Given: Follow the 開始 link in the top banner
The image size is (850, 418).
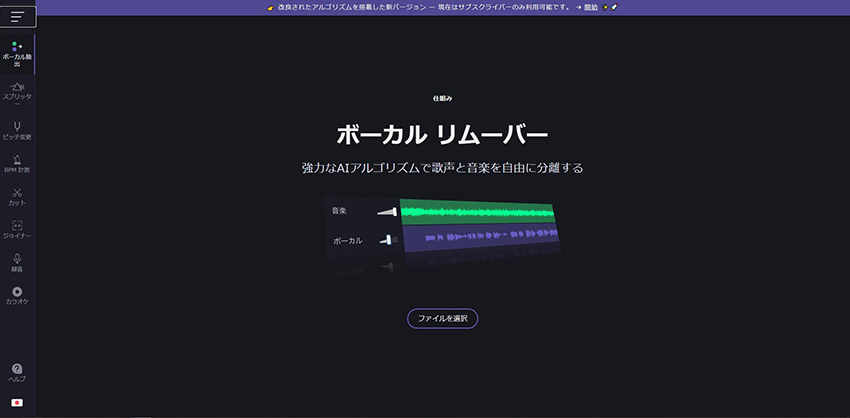Looking at the screenshot, I should pyautogui.click(x=591, y=7).
